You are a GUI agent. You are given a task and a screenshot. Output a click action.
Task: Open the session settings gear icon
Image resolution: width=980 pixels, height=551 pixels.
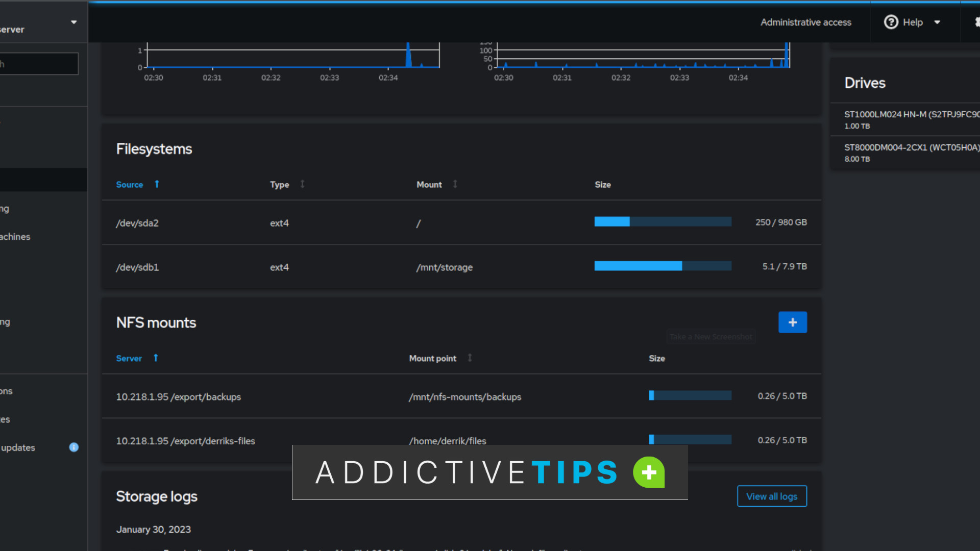point(976,22)
